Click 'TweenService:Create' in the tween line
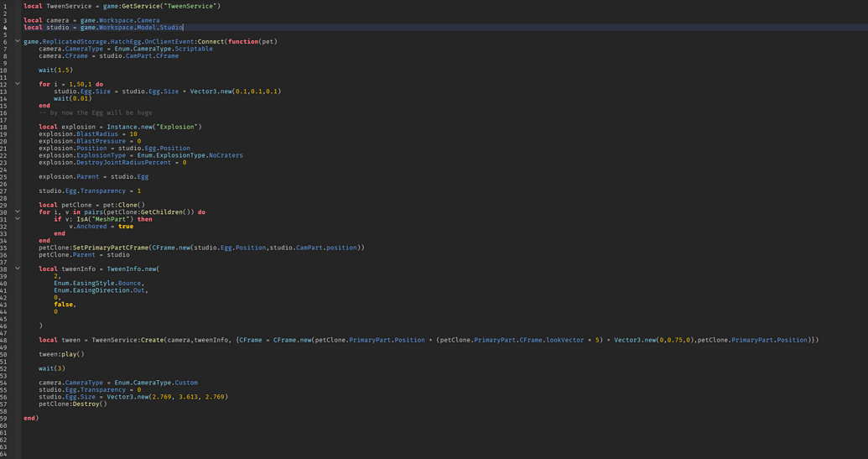Screen dimensions: 868x459 (127, 340)
